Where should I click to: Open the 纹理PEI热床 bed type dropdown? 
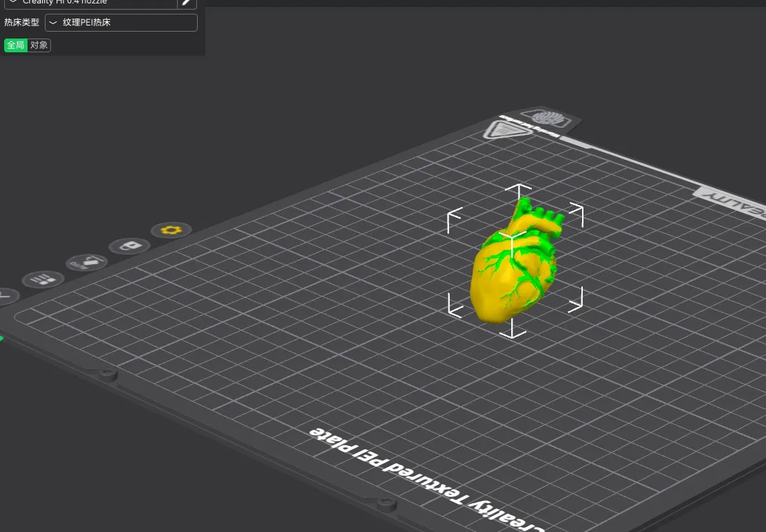(121, 23)
